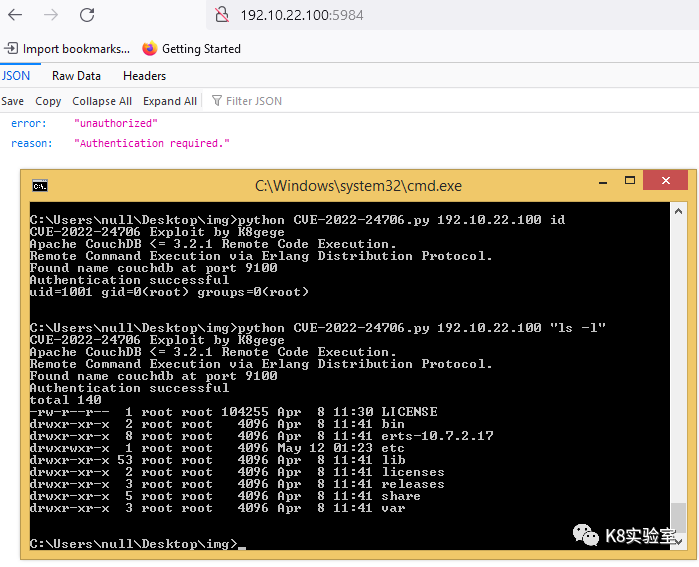Click cmd scrollbar up arrow
Viewport: 699px width, 567px height.
[x=678, y=211]
